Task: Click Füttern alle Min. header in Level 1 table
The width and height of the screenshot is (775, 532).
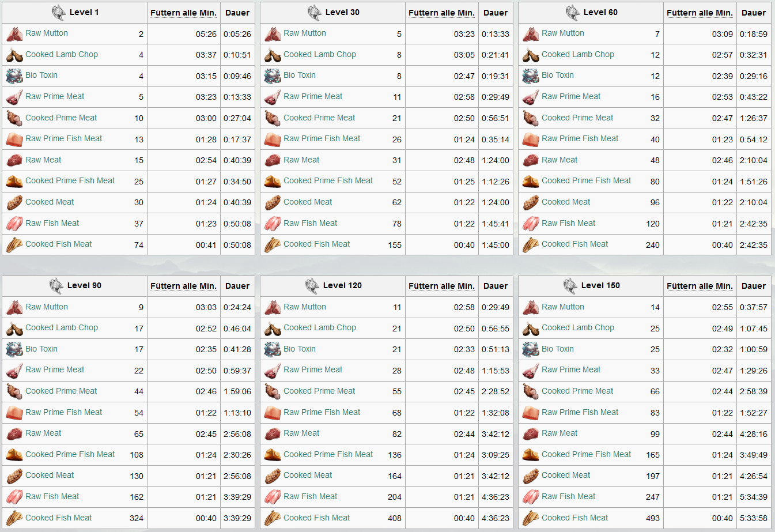Action: pyautogui.click(x=183, y=13)
